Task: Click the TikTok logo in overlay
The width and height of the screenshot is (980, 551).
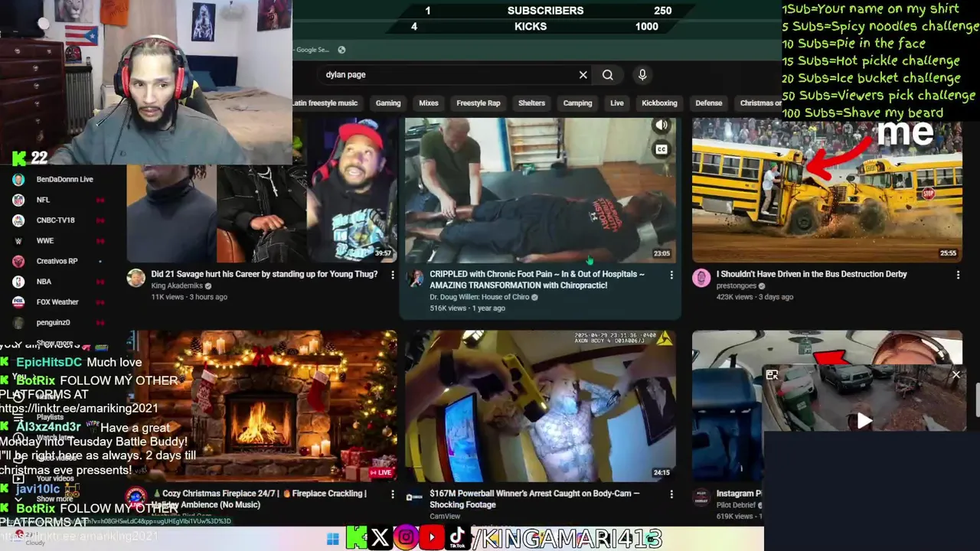Action: [x=457, y=538]
